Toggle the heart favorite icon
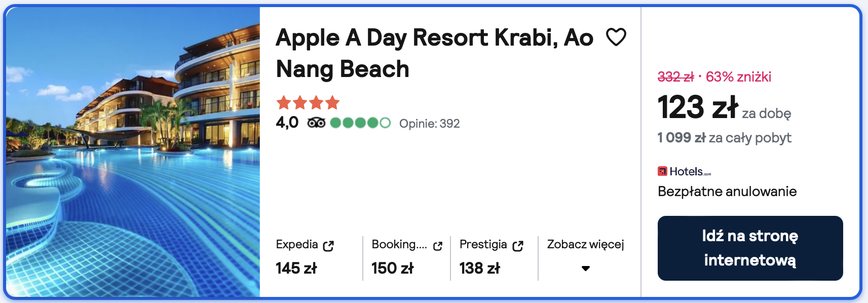868x303 pixels. coord(616,37)
